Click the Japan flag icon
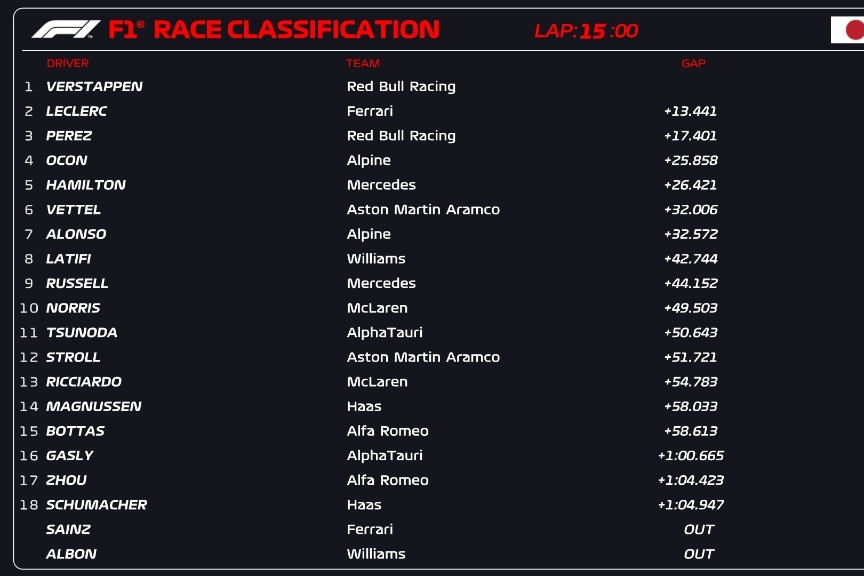The width and height of the screenshot is (864, 576). pyautogui.click(x=848, y=30)
